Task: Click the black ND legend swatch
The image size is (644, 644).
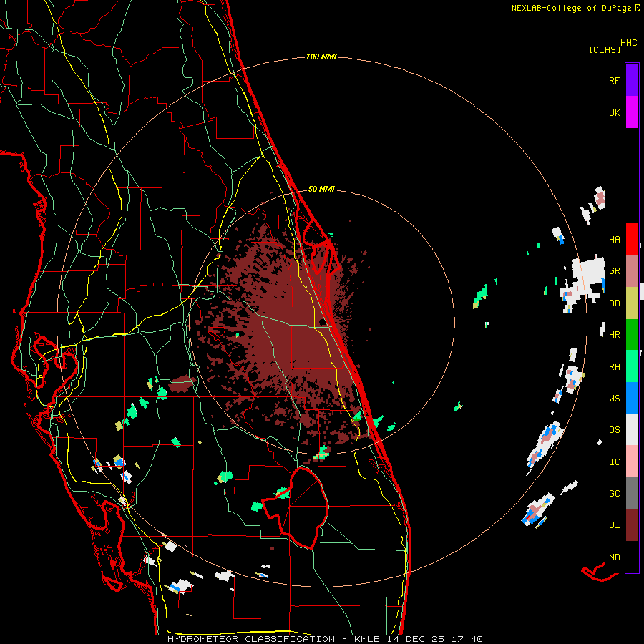Action: (632, 557)
